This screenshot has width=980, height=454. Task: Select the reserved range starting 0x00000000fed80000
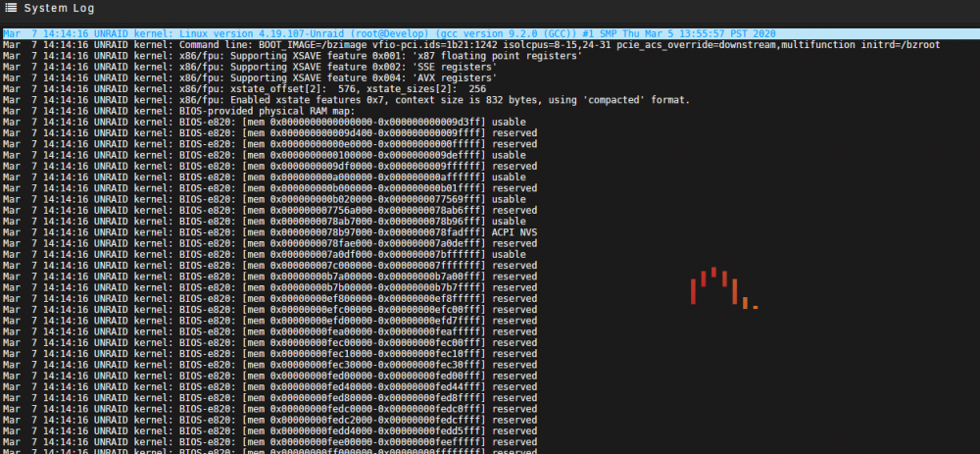coord(270,398)
